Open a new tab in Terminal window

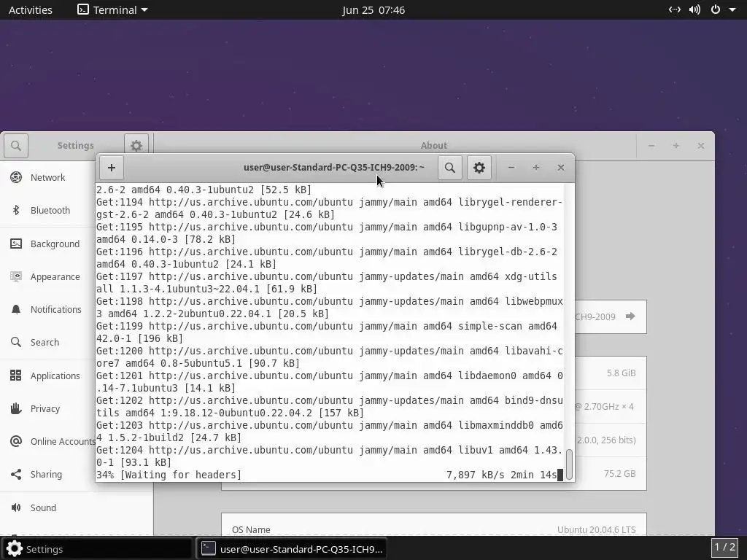point(112,168)
